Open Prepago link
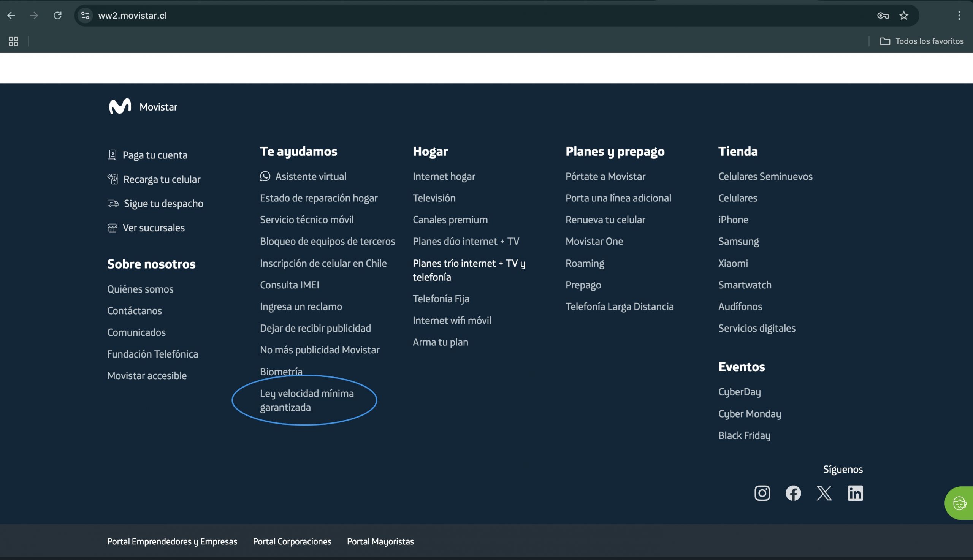 tap(583, 285)
